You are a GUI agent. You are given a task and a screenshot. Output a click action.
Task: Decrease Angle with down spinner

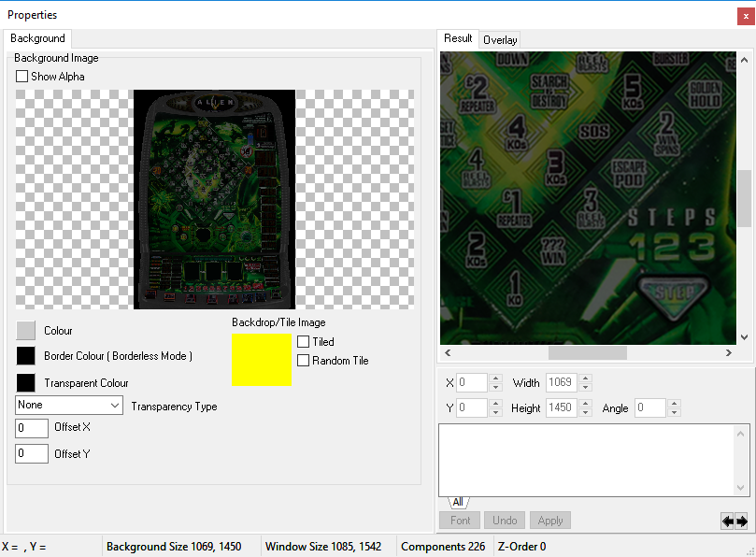click(x=674, y=413)
